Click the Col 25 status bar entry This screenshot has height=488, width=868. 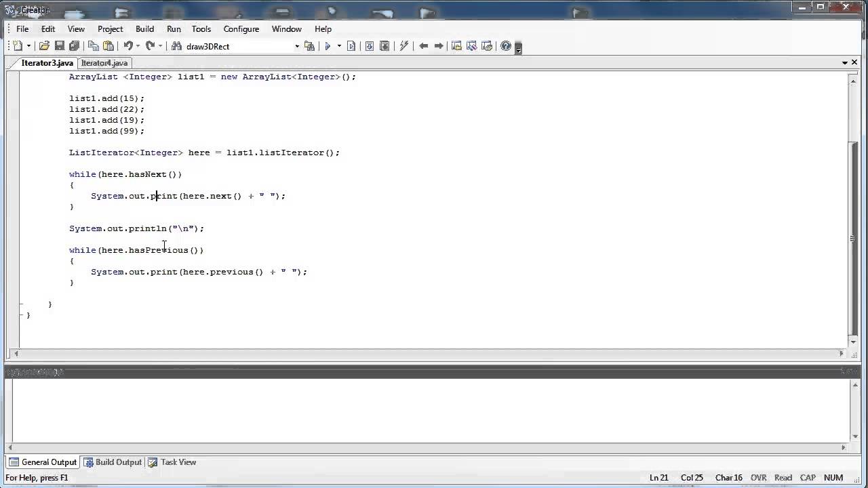[x=692, y=478]
